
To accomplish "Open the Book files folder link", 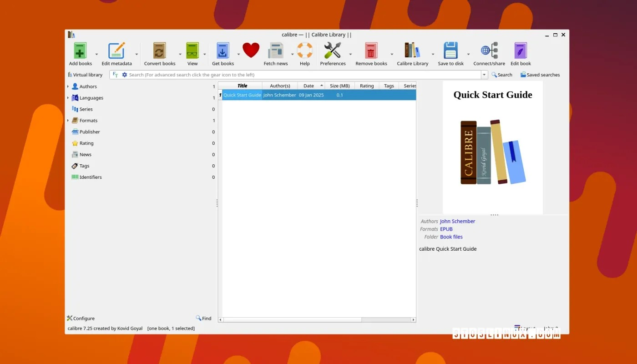I will [x=451, y=237].
